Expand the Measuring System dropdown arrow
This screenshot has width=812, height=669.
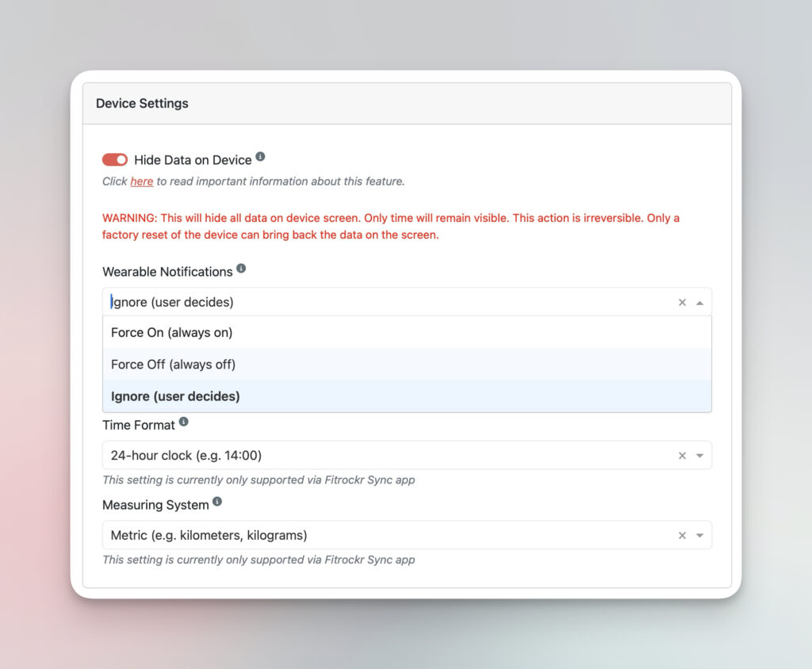(x=699, y=536)
